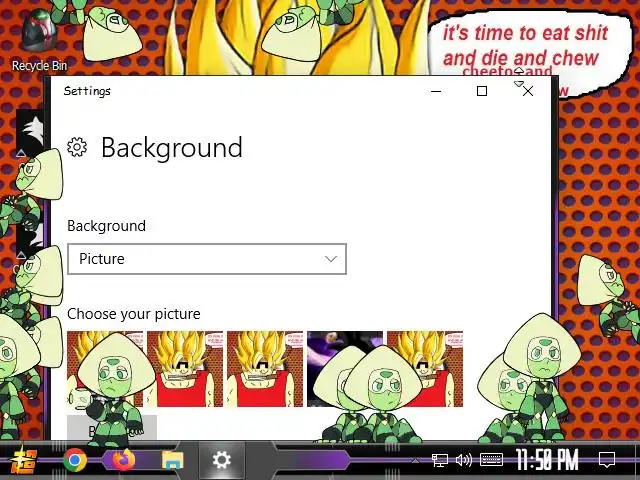Launch Google Chrome from the taskbar
This screenshot has width=640, height=480.
click(x=75, y=460)
